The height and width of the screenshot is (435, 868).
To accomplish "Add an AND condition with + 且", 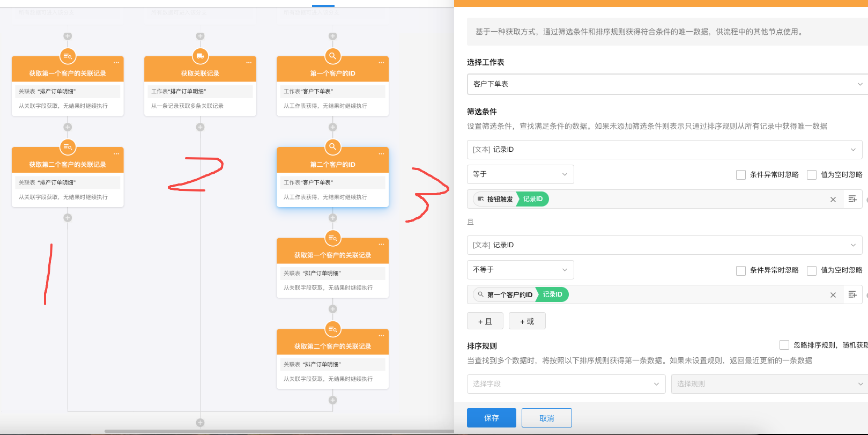I will pos(485,321).
